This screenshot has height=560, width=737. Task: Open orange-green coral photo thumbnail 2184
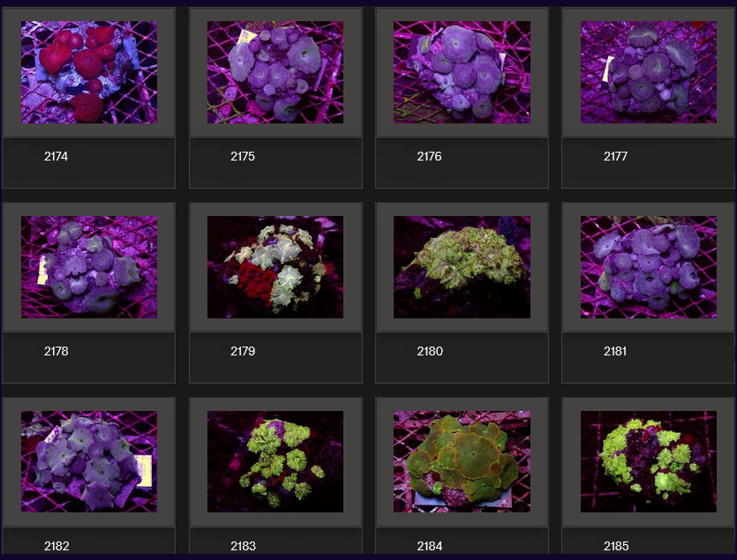462,461
